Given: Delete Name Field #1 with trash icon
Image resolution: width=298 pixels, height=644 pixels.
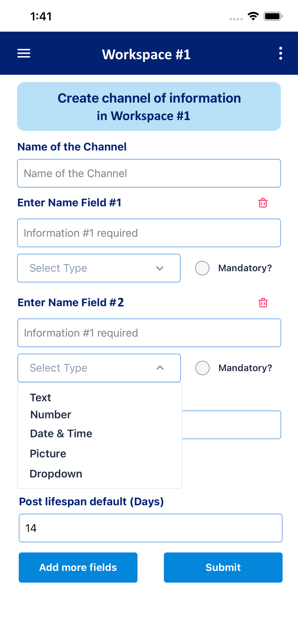Looking at the screenshot, I should point(263,203).
